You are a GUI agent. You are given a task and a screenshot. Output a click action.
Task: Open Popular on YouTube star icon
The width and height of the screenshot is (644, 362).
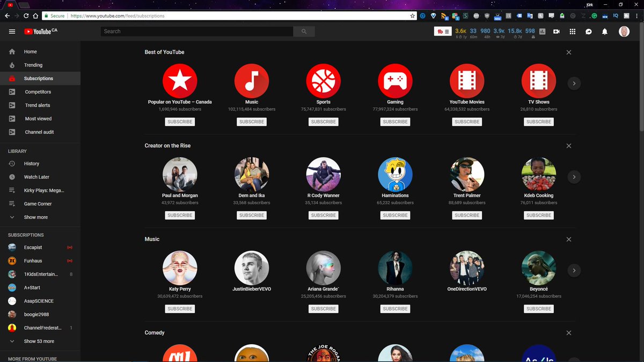(x=180, y=81)
